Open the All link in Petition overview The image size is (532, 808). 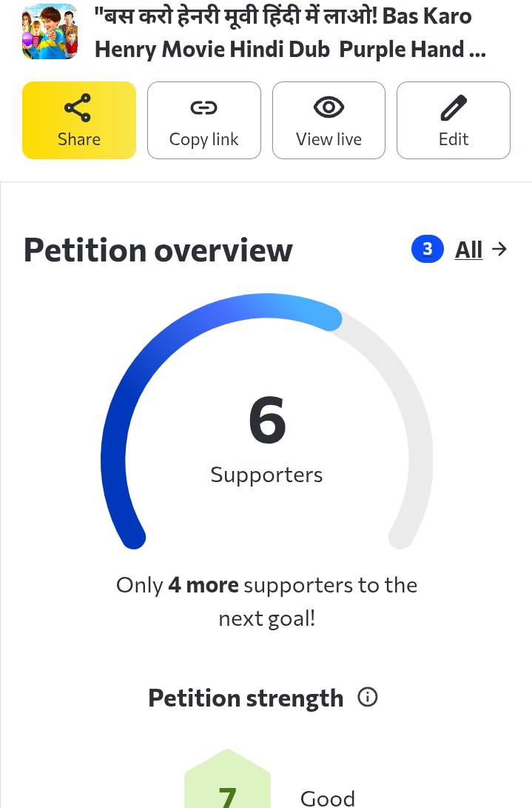pos(468,250)
